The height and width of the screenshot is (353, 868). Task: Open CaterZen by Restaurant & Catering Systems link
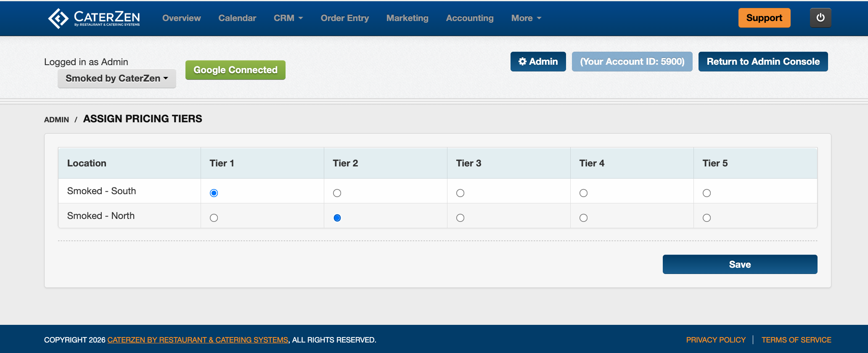pos(198,340)
